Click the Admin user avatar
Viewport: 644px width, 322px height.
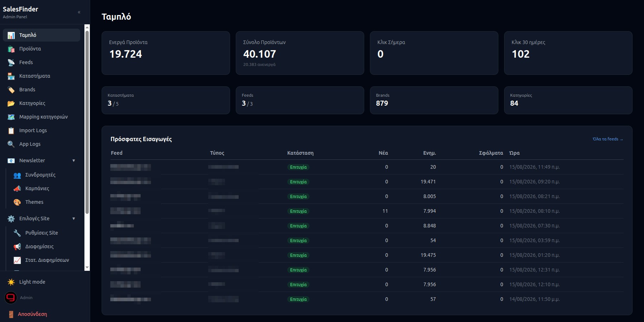[x=11, y=298]
